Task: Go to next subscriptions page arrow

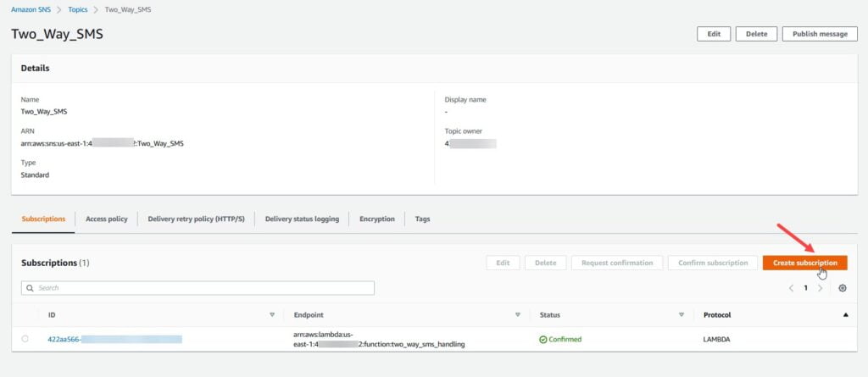Action: [x=821, y=288]
